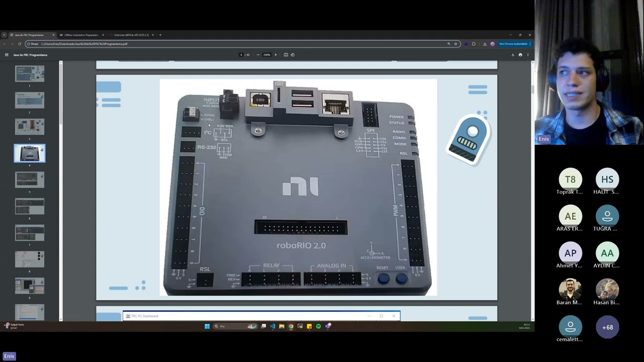
Task: Rotate the PDF page counterclockwise
Action: (293, 55)
